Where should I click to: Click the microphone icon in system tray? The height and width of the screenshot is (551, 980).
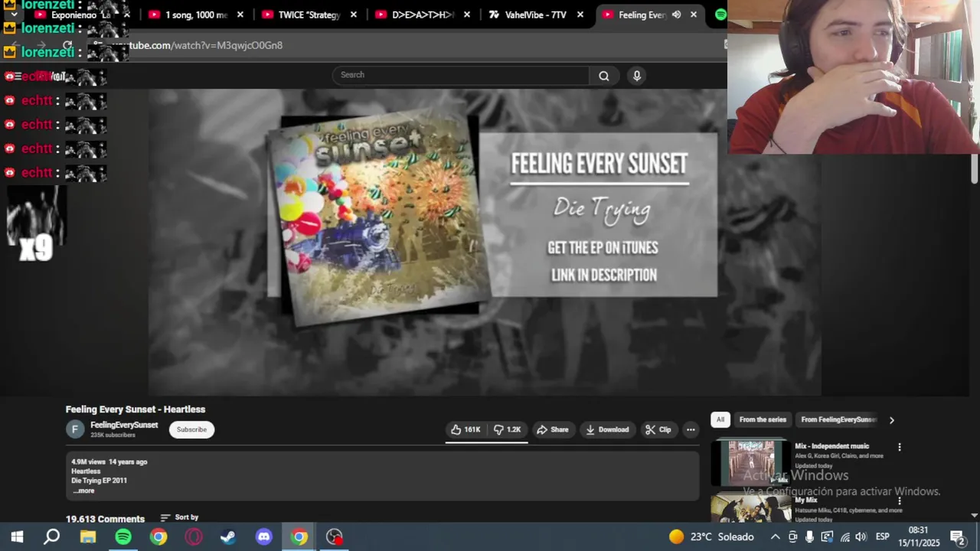pyautogui.click(x=809, y=537)
